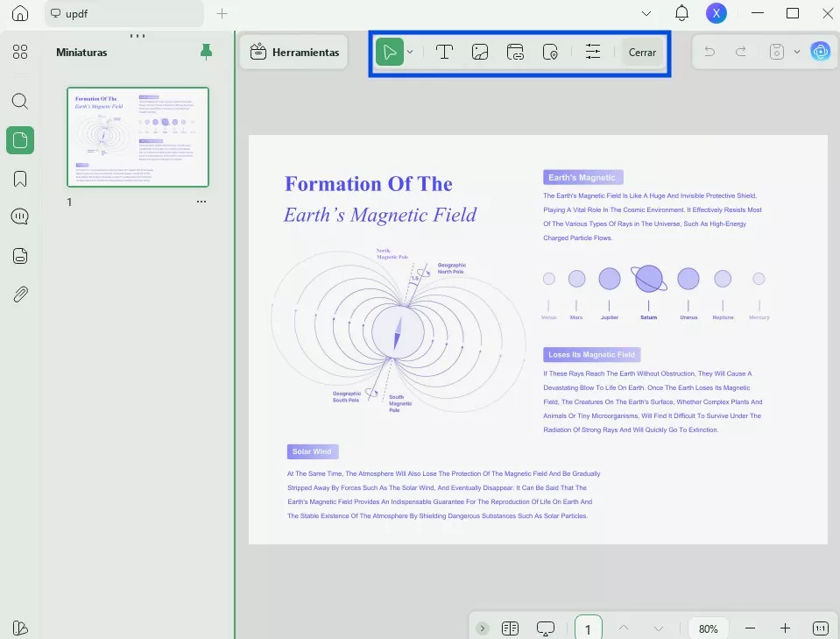Image resolution: width=840 pixels, height=639 pixels.
Task: Open the 80% zoom level dropdown
Action: pos(708,628)
